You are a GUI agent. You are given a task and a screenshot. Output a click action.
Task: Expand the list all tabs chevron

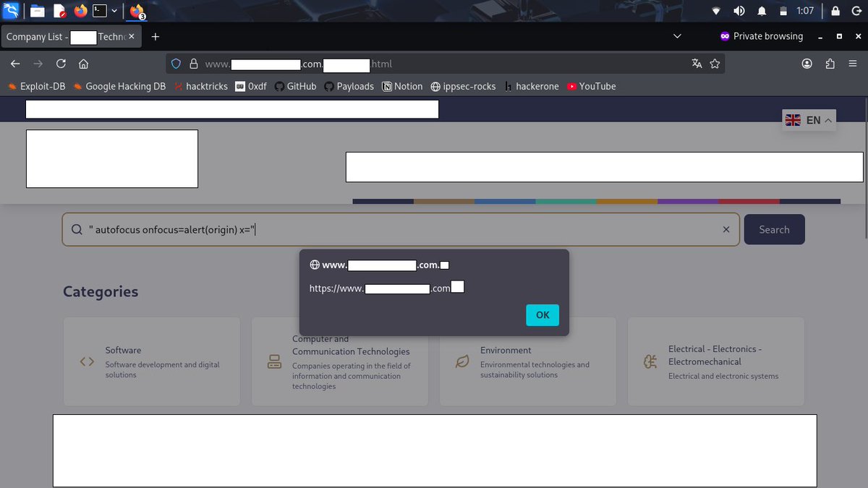pos(677,36)
